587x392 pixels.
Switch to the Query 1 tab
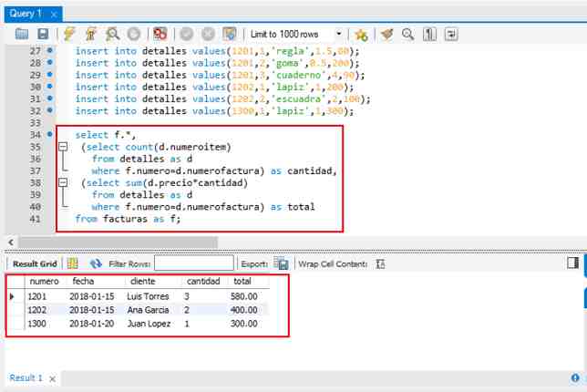tap(26, 15)
